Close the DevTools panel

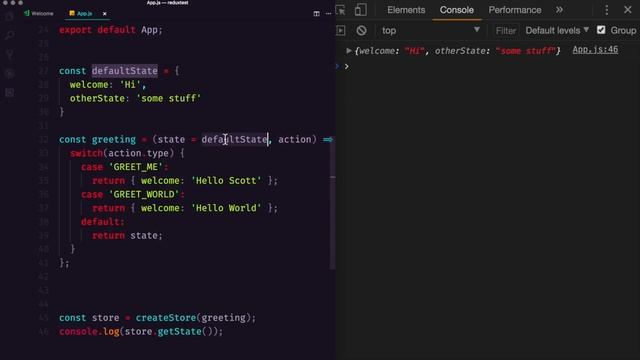pyautogui.click(x=628, y=10)
